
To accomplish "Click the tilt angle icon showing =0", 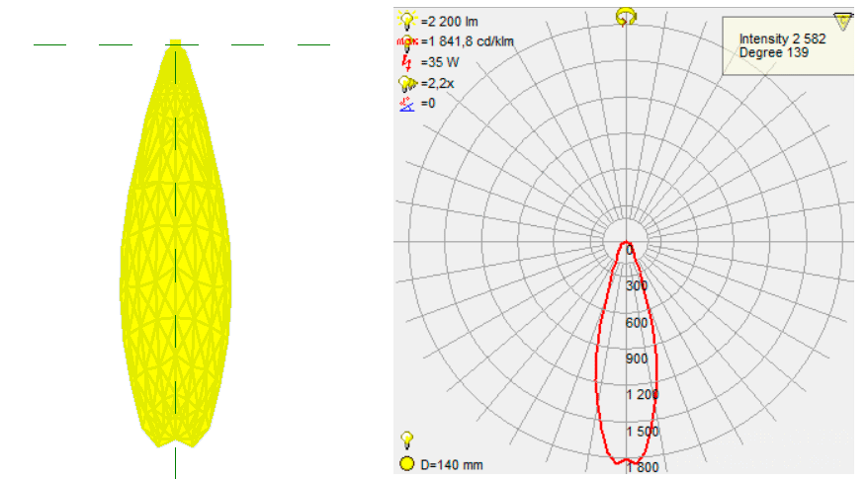I will (407, 104).
